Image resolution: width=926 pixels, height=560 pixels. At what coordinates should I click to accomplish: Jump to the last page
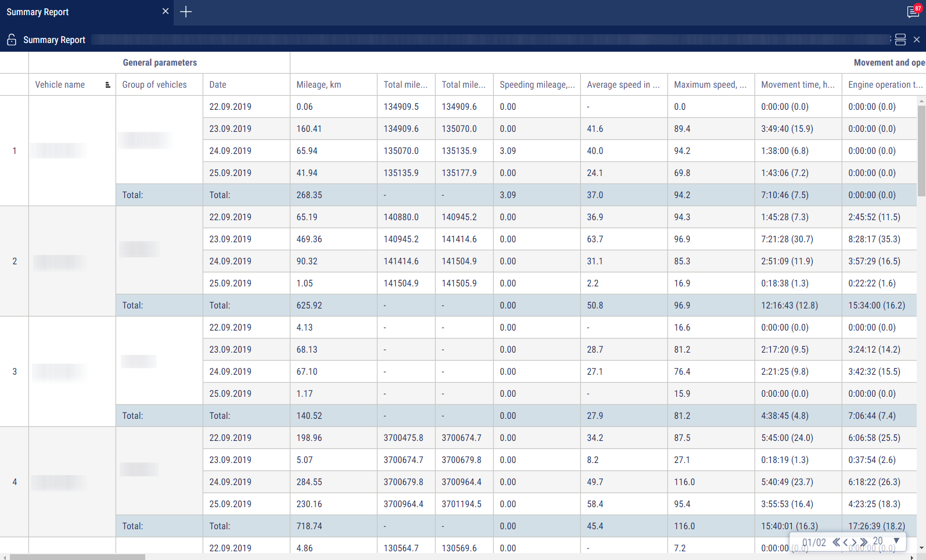(864, 542)
